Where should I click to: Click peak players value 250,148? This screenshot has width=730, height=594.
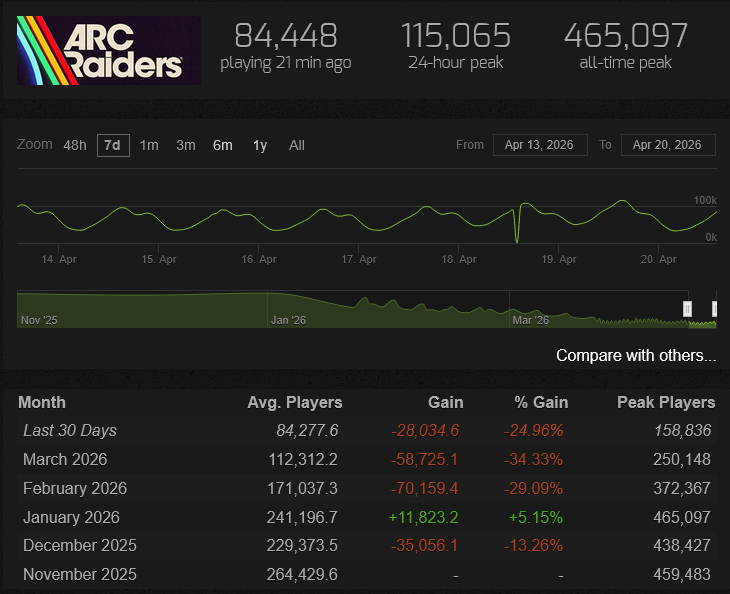[x=682, y=459]
